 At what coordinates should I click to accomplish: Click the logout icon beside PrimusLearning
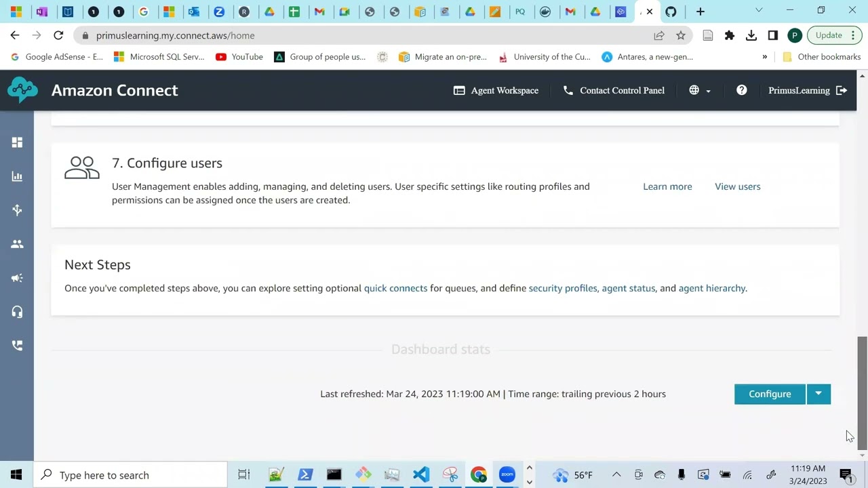pos(842,90)
